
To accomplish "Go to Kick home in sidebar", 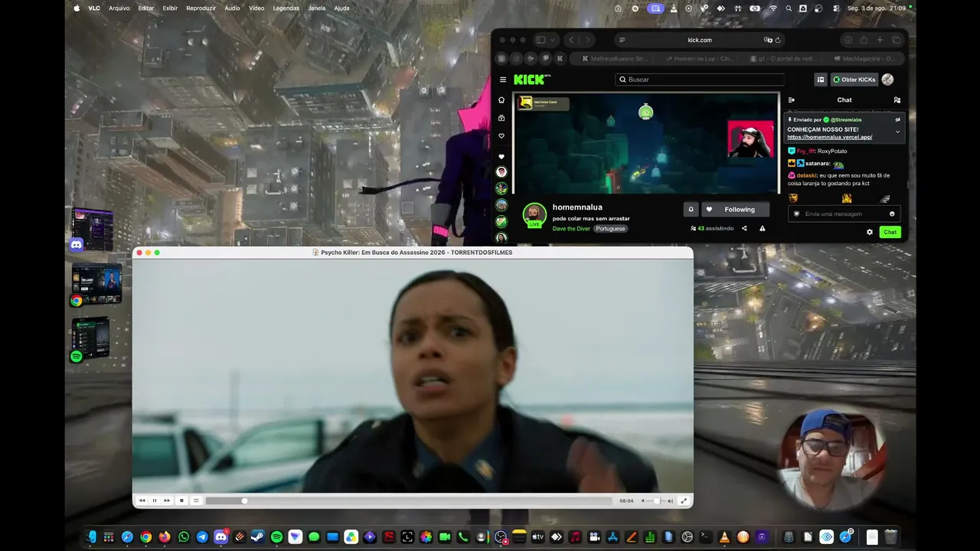I will click(501, 99).
